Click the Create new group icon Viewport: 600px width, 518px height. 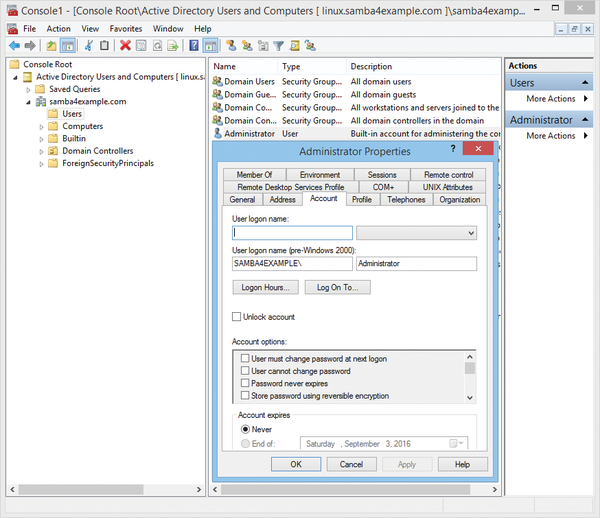tap(247, 46)
